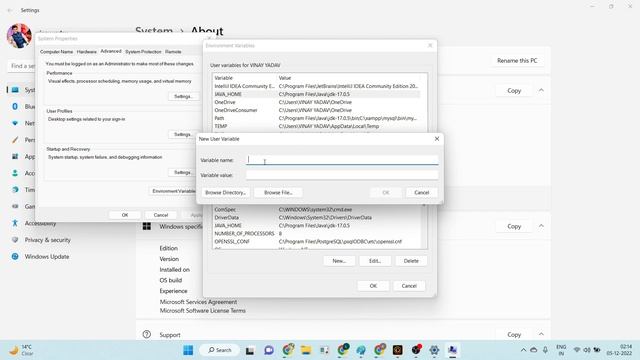Viewport: 640px width, 360px height.
Task: Open the System category icon in Settings sidebar
Action: [15, 90]
